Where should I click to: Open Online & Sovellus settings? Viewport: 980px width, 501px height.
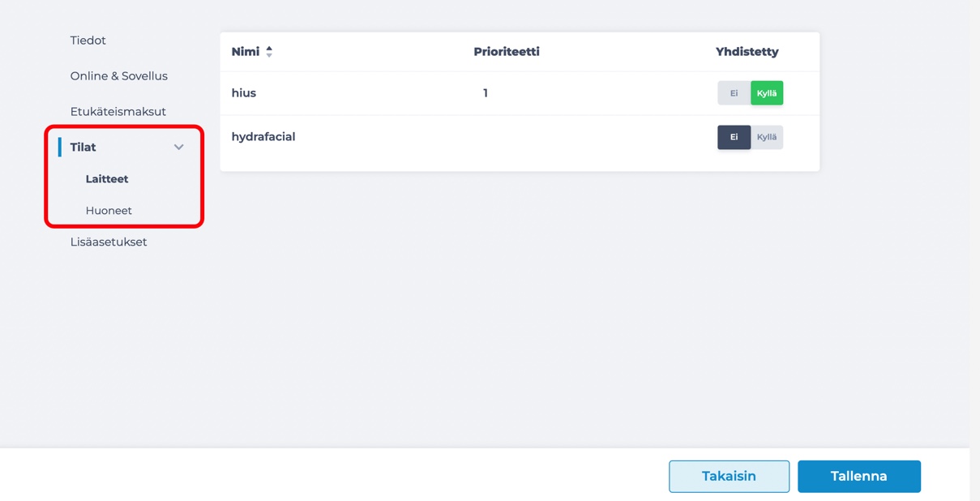[118, 76]
